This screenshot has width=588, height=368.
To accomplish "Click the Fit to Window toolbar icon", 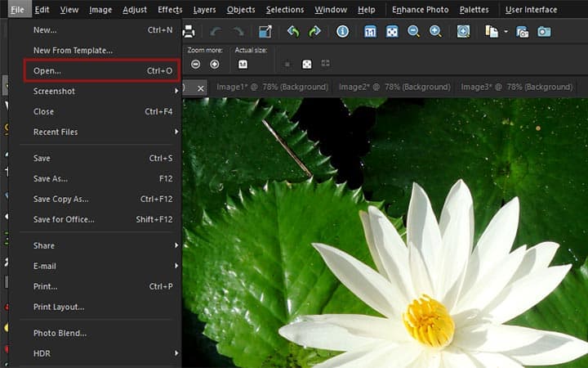I will [x=392, y=32].
